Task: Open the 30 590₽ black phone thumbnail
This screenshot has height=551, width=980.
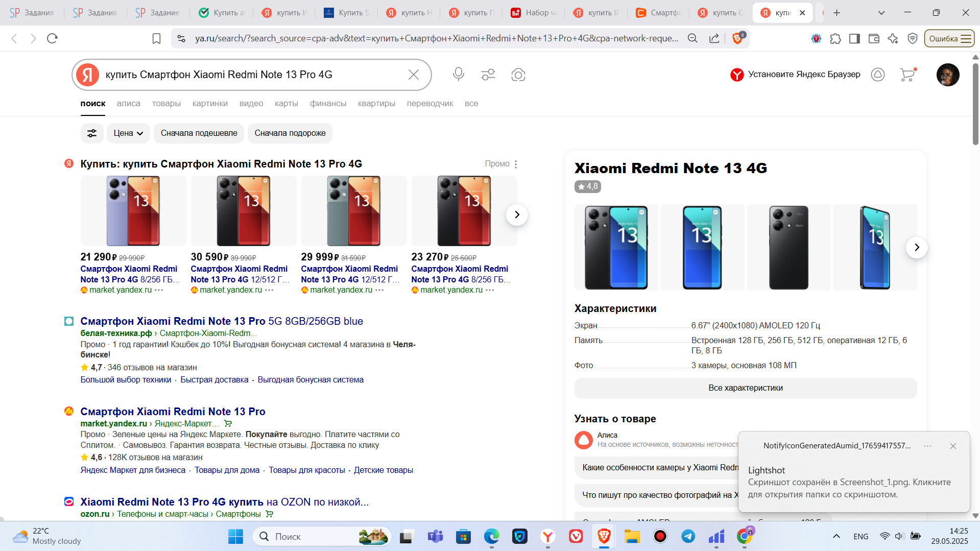Action: point(244,211)
